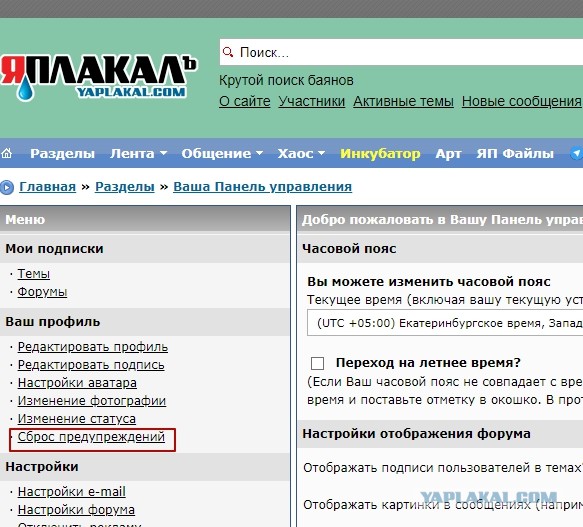
Task: Open Настройки e-mail
Action: point(71,492)
